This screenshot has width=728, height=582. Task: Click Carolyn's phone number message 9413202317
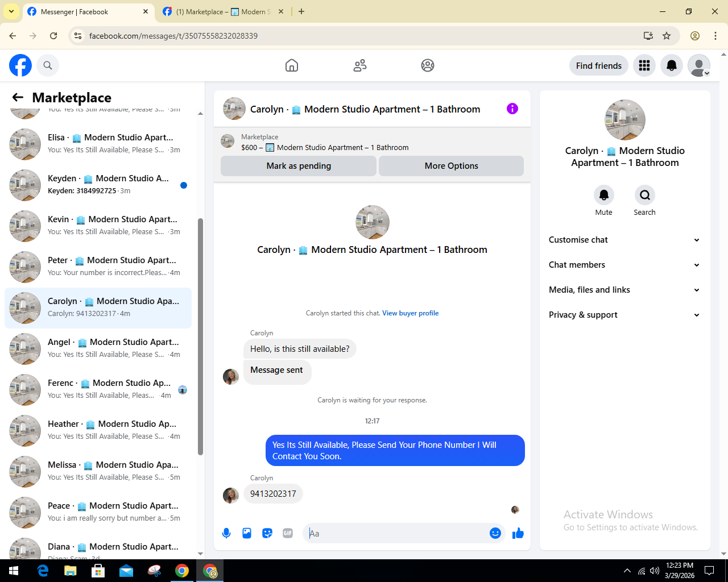coord(273,494)
